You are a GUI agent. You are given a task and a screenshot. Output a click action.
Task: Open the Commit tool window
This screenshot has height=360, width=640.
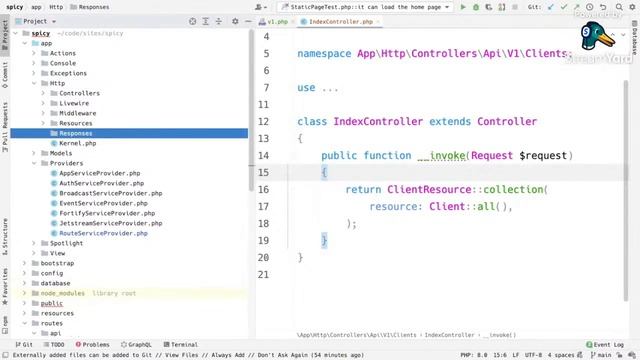point(5,75)
